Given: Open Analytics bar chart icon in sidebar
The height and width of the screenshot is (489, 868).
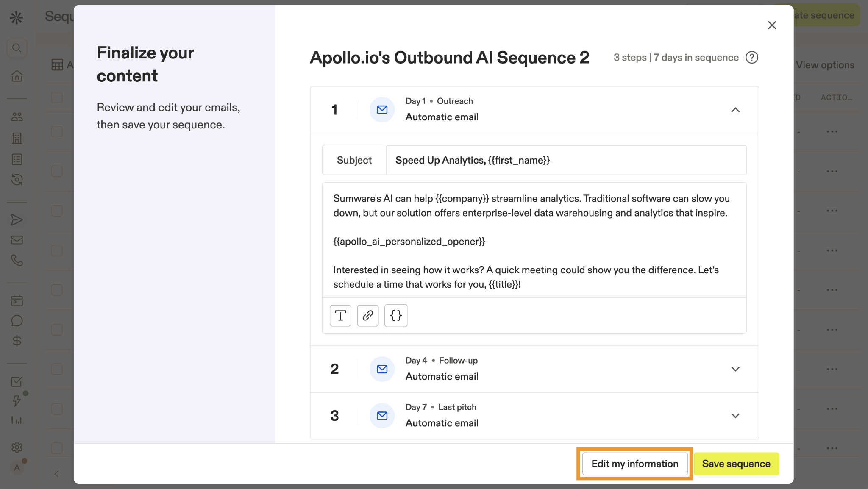Looking at the screenshot, I should [17, 420].
